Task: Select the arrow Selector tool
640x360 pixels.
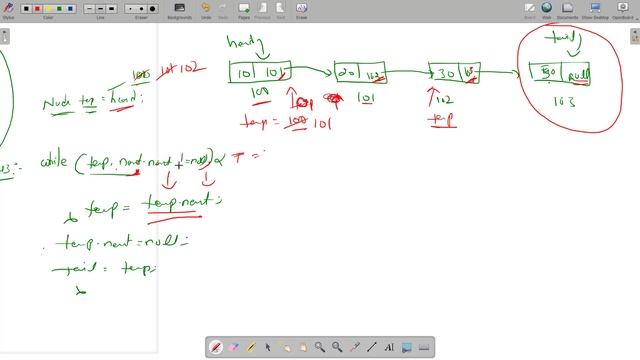Action: (x=268, y=347)
